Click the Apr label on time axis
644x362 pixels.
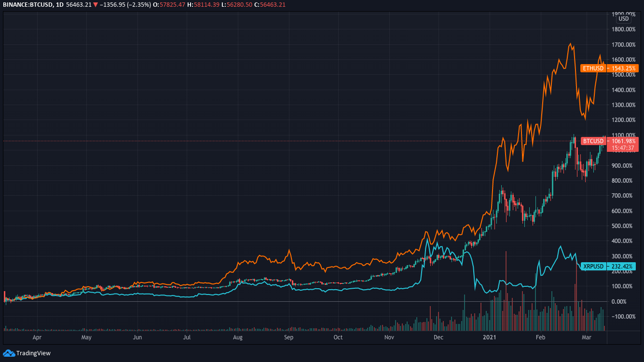pyautogui.click(x=37, y=337)
